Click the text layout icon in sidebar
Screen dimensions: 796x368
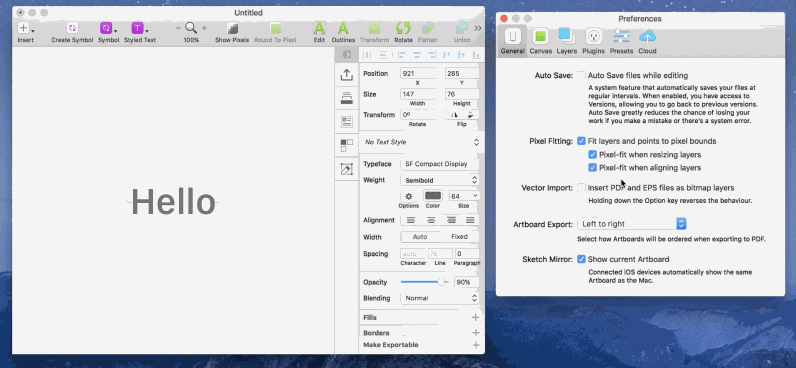[347, 122]
